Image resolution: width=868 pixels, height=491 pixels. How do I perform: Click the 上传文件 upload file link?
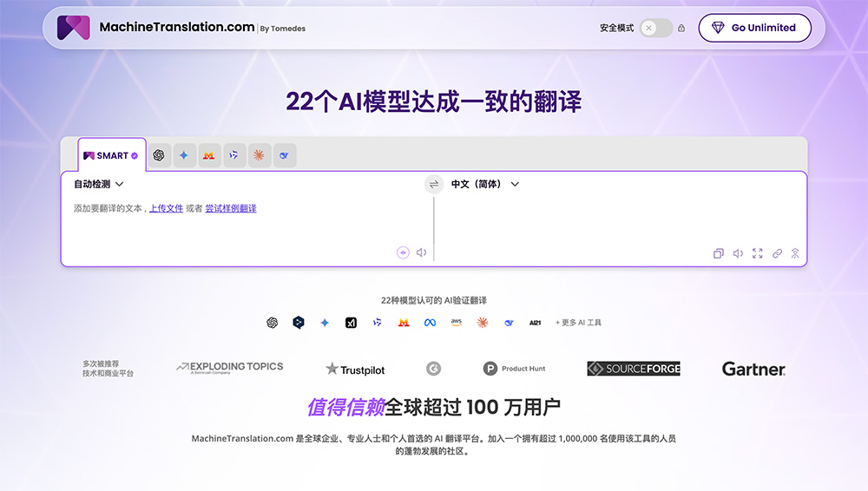[x=166, y=209]
